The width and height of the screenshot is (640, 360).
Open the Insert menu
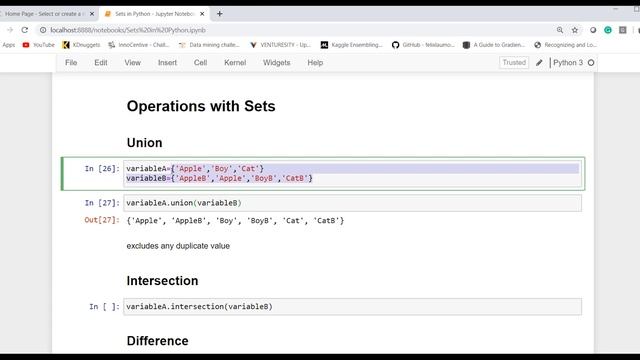(167, 62)
